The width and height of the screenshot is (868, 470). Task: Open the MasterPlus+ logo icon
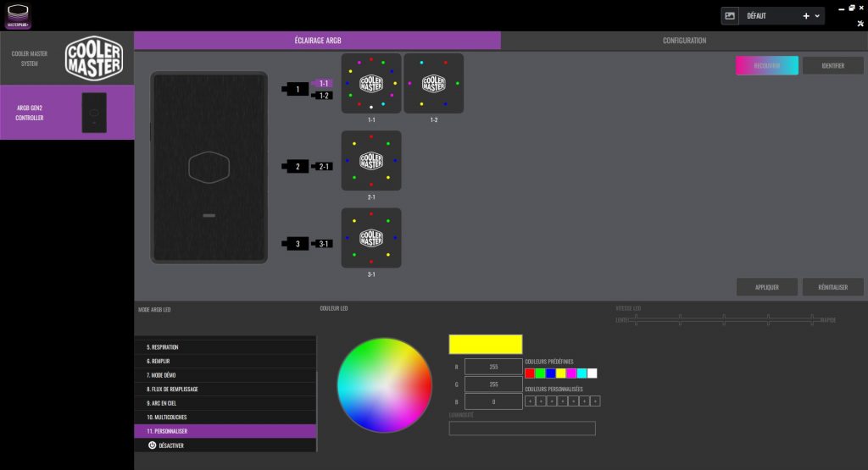click(x=18, y=16)
